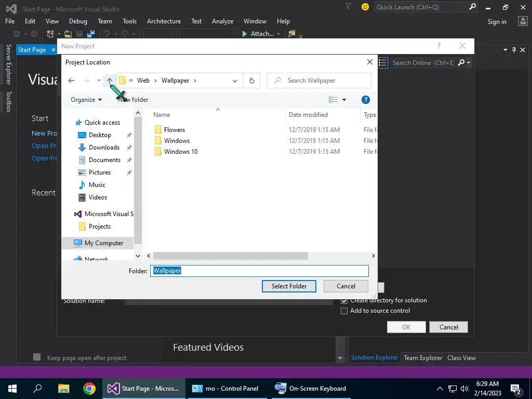Enable Add to source control checkbox
Image resolution: width=532 pixels, height=399 pixels.
tap(344, 311)
